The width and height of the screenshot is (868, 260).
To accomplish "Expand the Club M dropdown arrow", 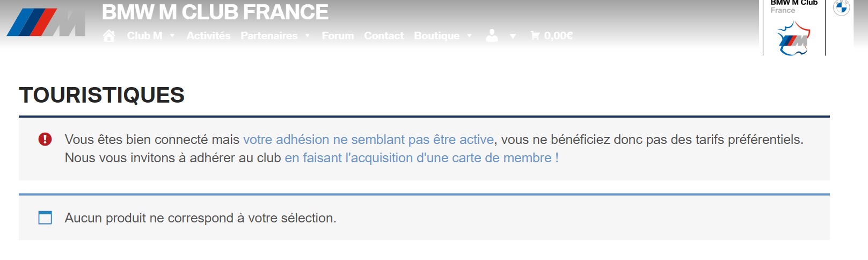I will tap(172, 36).
